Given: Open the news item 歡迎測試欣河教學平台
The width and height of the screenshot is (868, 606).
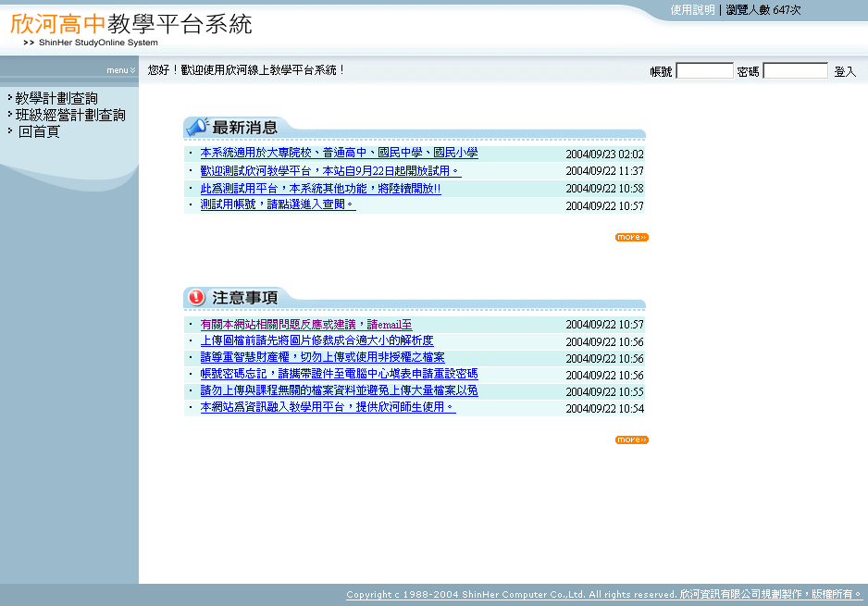Looking at the screenshot, I should point(329,171).
